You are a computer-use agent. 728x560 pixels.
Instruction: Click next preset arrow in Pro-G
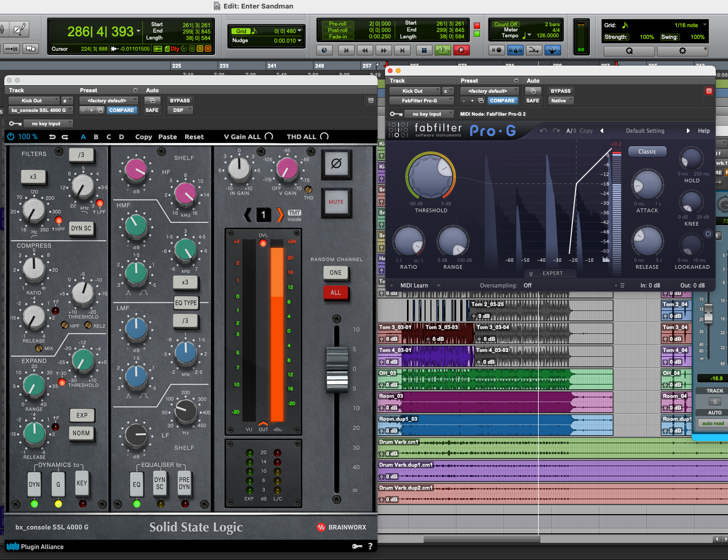coord(688,131)
